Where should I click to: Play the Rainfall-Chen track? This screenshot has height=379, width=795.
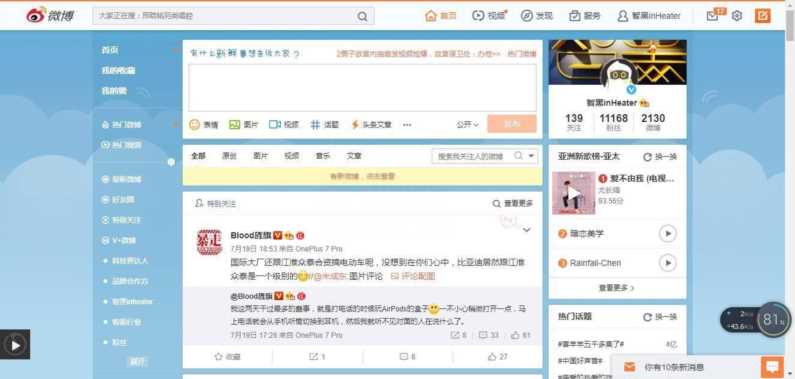coord(668,263)
